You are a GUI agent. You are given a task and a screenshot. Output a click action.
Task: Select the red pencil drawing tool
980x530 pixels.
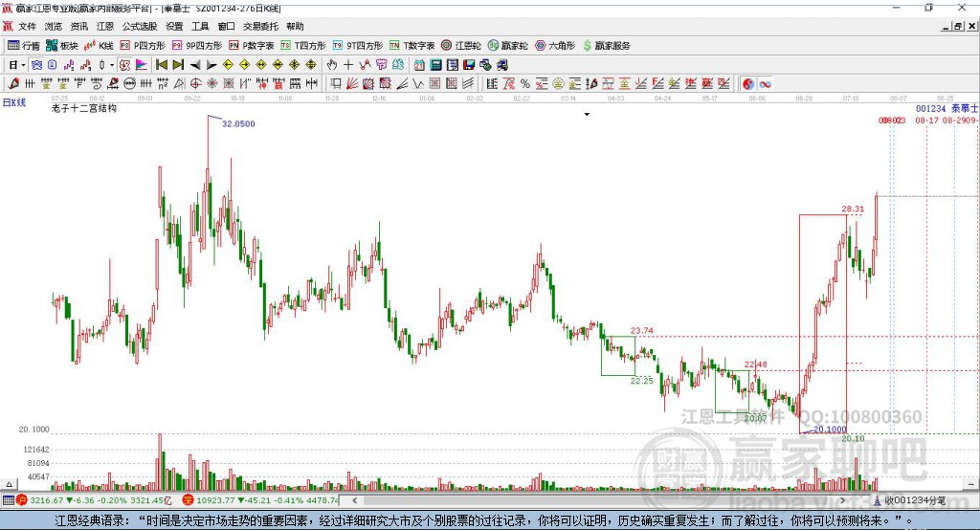click(13, 84)
